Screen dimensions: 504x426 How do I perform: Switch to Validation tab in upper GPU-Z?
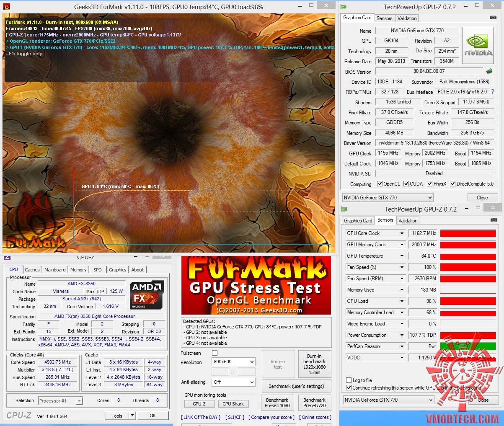coord(407,18)
